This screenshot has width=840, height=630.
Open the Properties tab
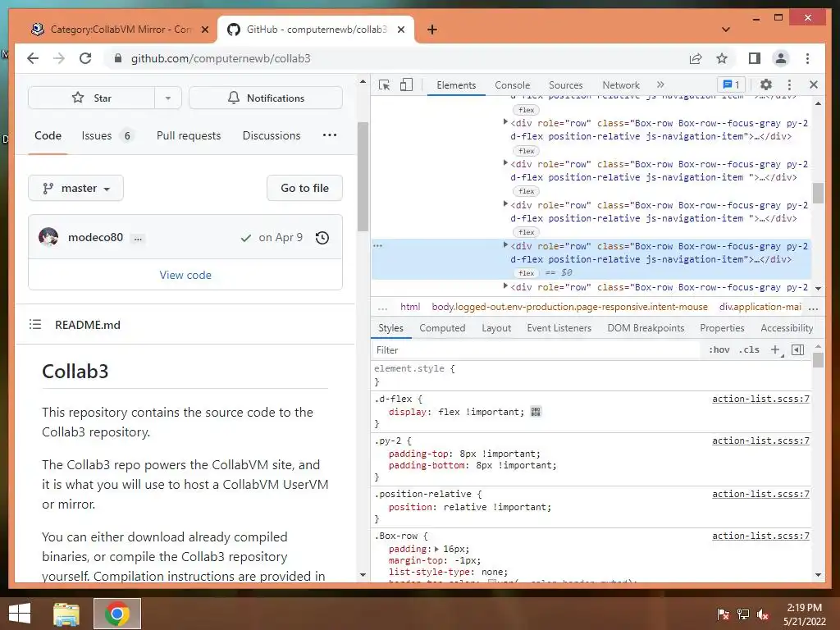722,328
